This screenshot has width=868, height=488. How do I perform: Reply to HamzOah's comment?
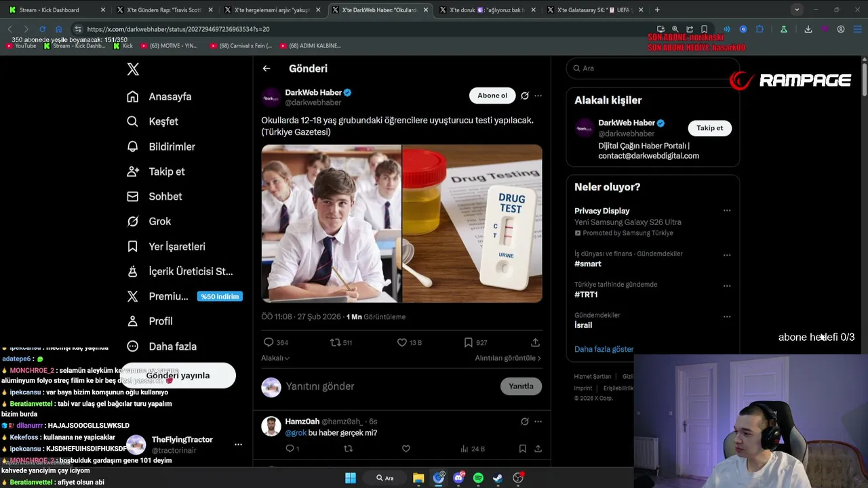[x=290, y=449]
